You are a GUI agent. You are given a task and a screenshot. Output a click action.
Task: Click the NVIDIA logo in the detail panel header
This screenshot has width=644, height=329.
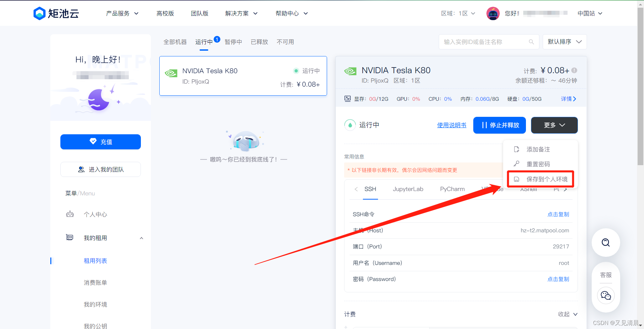pos(351,71)
